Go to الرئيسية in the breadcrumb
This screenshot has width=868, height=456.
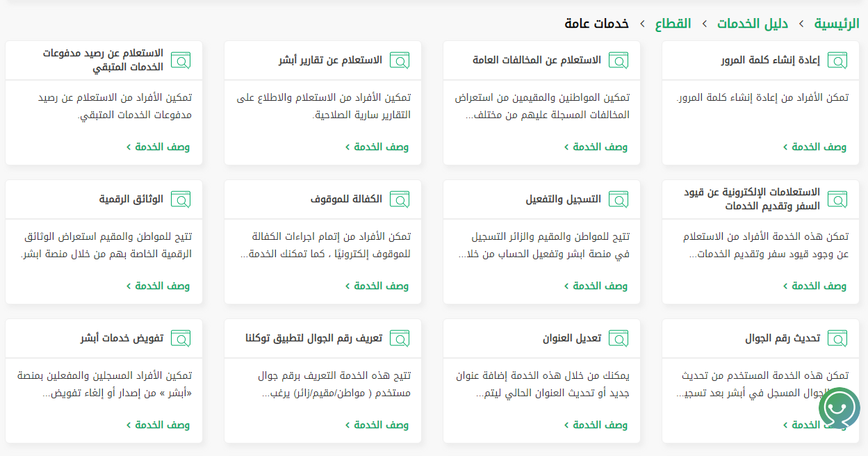[837, 24]
